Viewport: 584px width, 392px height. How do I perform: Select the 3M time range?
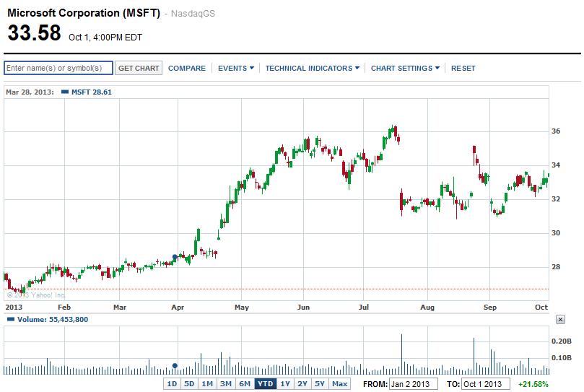pyautogui.click(x=226, y=384)
